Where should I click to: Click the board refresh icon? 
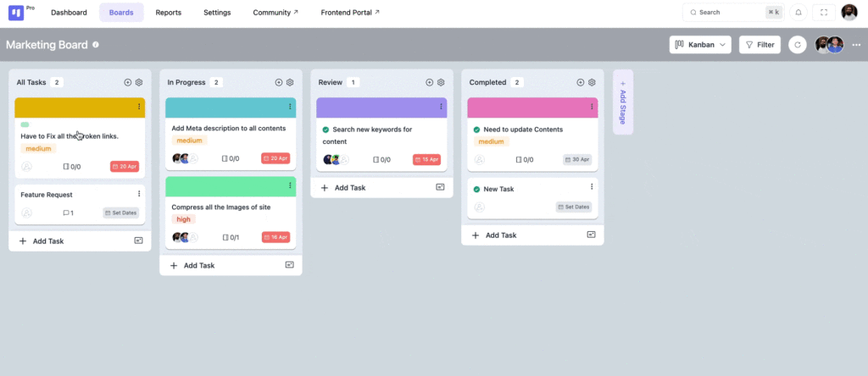797,45
